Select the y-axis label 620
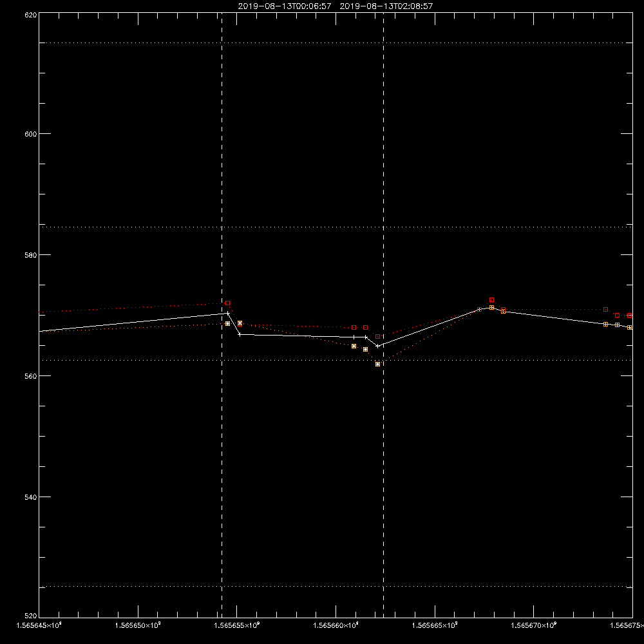 (x=31, y=15)
